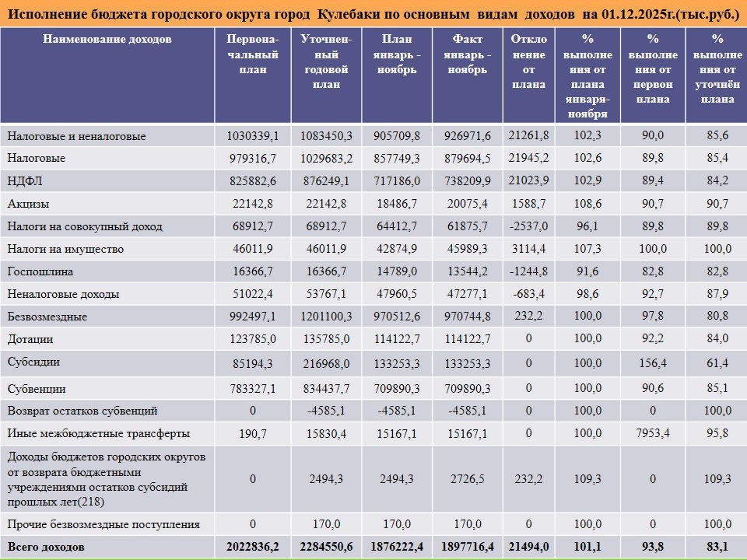This screenshot has height=560, width=747.
Task: Click the 'Первоначальный план' column header
Action: [252, 54]
